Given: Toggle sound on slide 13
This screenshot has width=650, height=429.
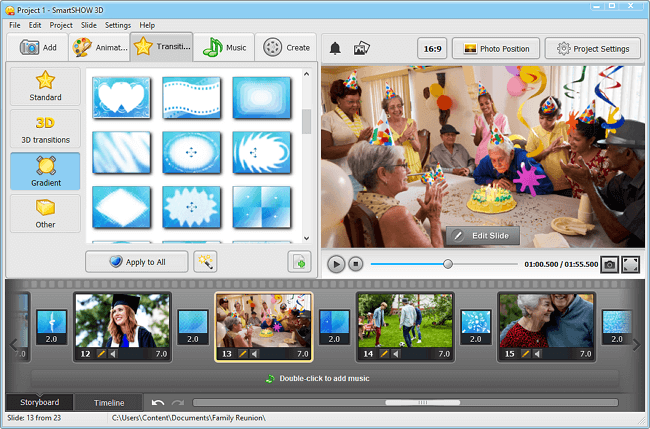Looking at the screenshot, I should pyautogui.click(x=255, y=354).
